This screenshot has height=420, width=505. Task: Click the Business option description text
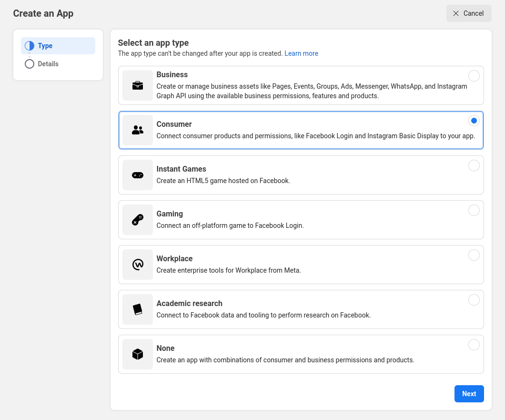(312, 91)
